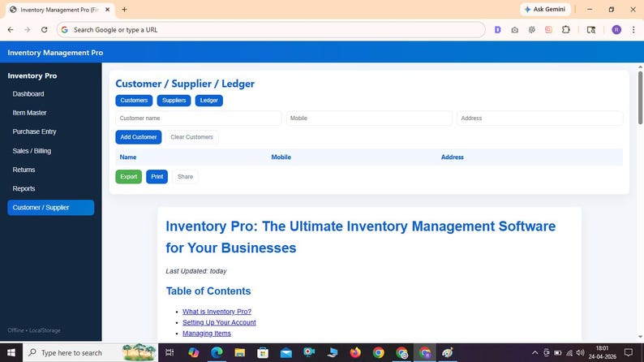644x362 pixels.
Task: Open the purple profile avatar
Action: pyautogui.click(x=616, y=29)
